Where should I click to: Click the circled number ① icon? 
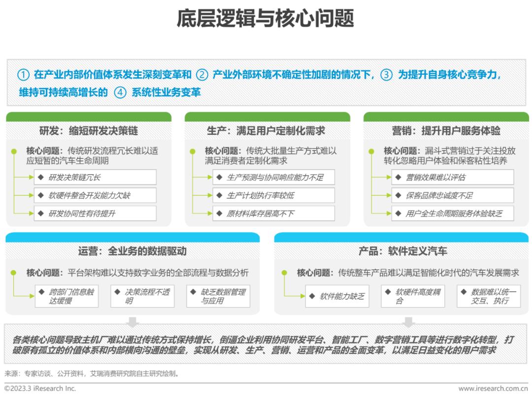[23, 75]
